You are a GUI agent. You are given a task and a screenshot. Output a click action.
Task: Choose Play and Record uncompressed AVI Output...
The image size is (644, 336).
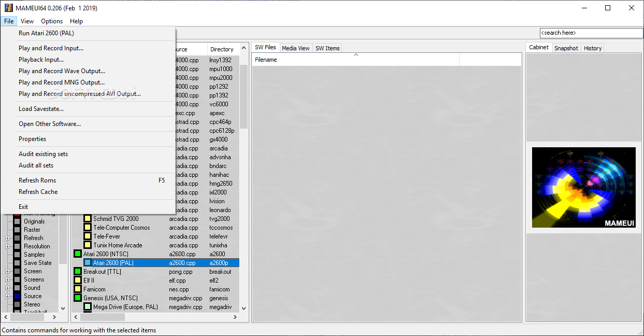[88, 94]
